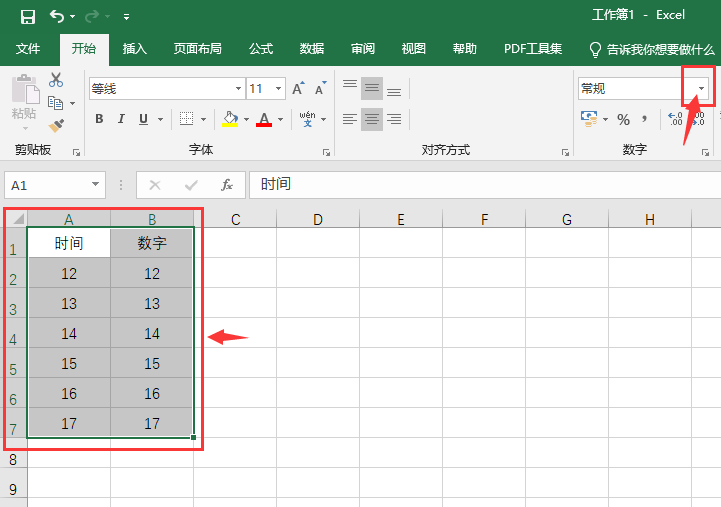This screenshot has height=507, width=721.
Task: Click the Increase Font Size icon
Action: point(298,88)
